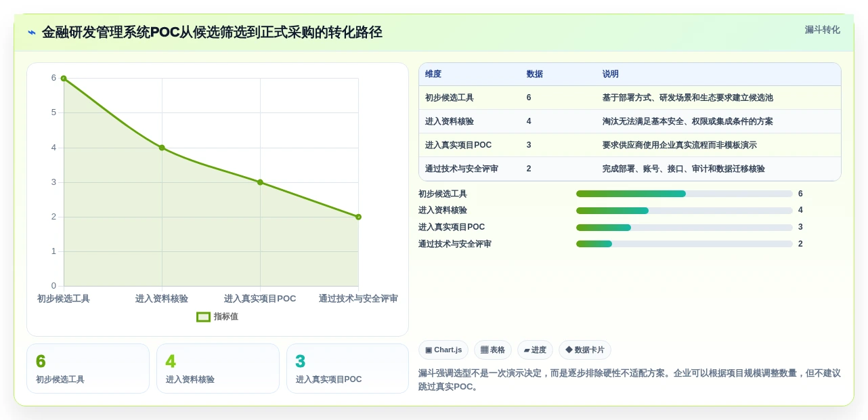Select table cell 进入真实项目POC

(458, 146)
